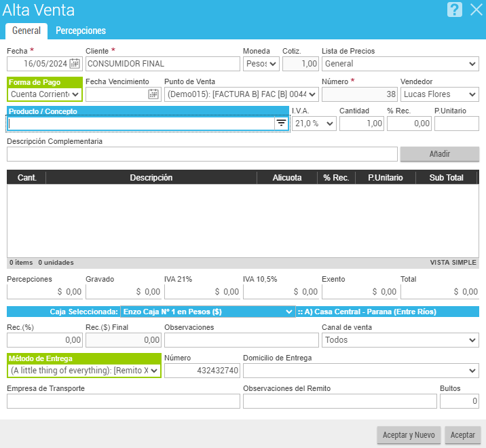Screen dimensions: 486x448
Task: Click into the Cliente input field
Action: [163, 64]
